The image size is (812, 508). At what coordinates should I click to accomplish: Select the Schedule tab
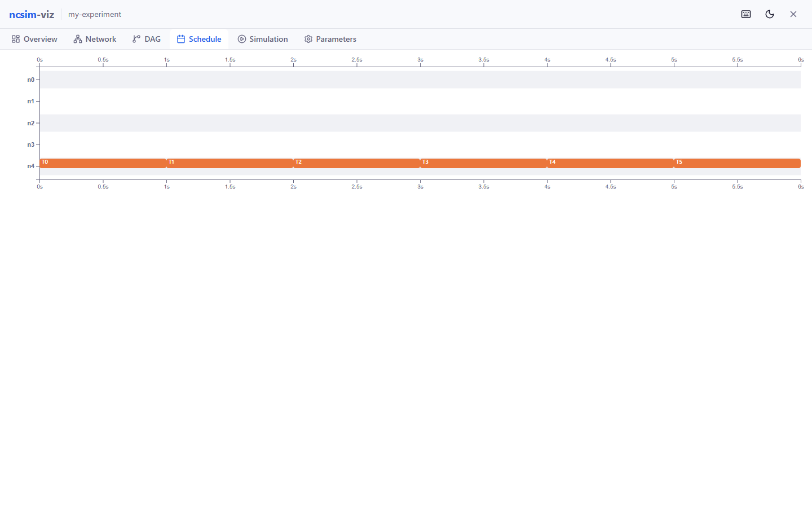click(199, 39)
